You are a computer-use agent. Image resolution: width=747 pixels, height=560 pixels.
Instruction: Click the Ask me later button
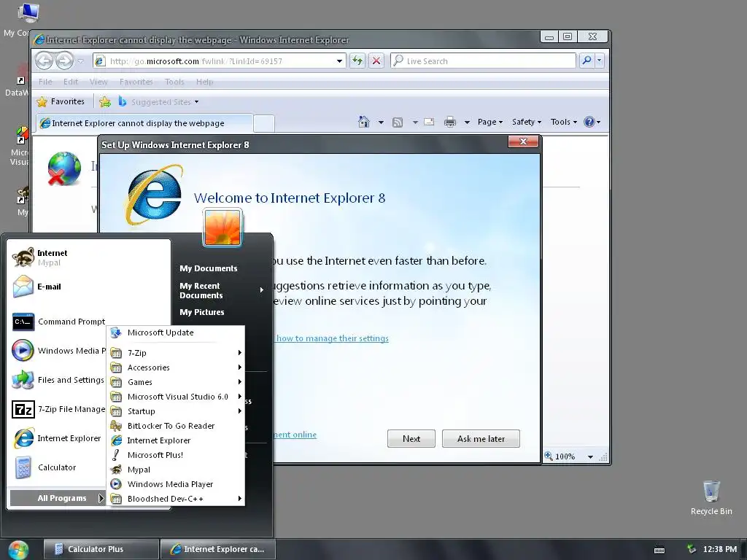tap(481, 439)
